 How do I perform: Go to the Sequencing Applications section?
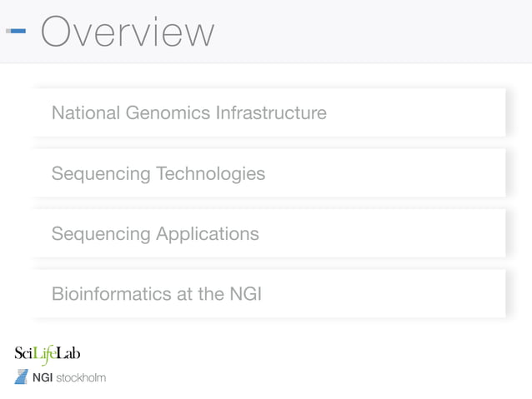(269, 234)
